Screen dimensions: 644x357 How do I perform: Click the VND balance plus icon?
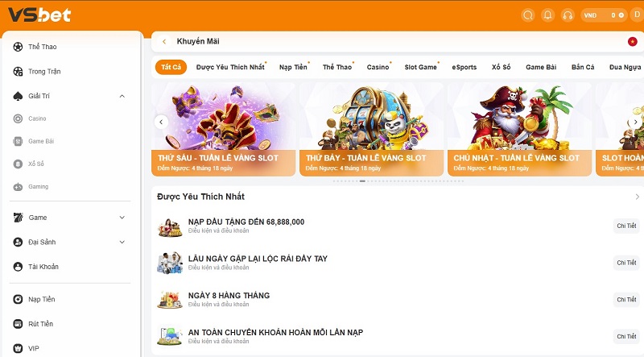(x=621, y=15)
